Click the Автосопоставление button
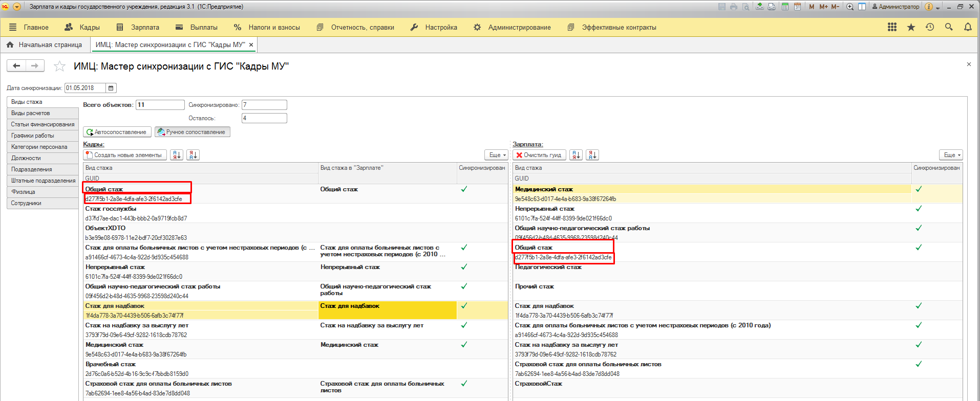Viewport: 980px width, 401px height. pyautogui.click(x=117, y=132)
